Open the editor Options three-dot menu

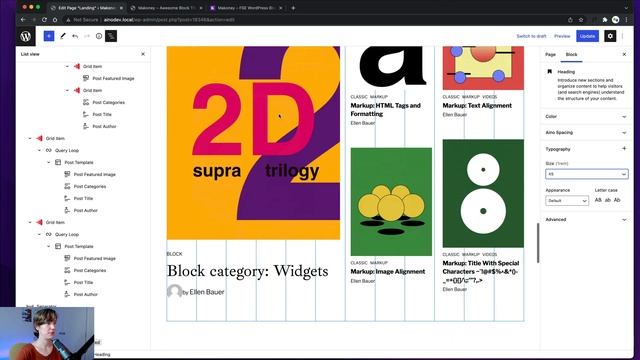(x=622, y=36)
